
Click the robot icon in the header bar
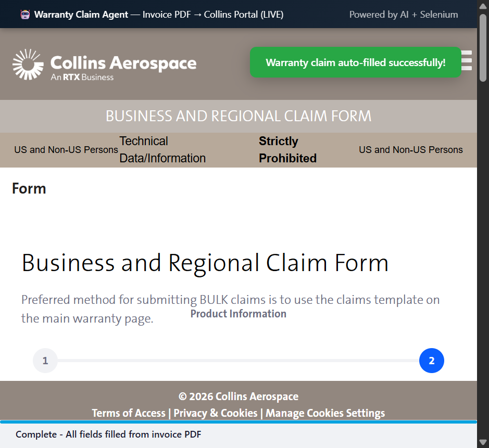tap(24, 14)
